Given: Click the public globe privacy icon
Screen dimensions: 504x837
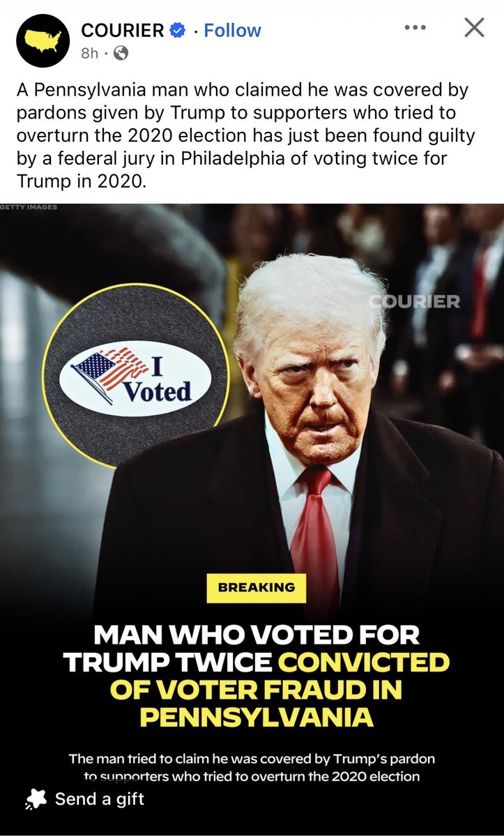Looking at the screenshot, I should coord(121,53).
